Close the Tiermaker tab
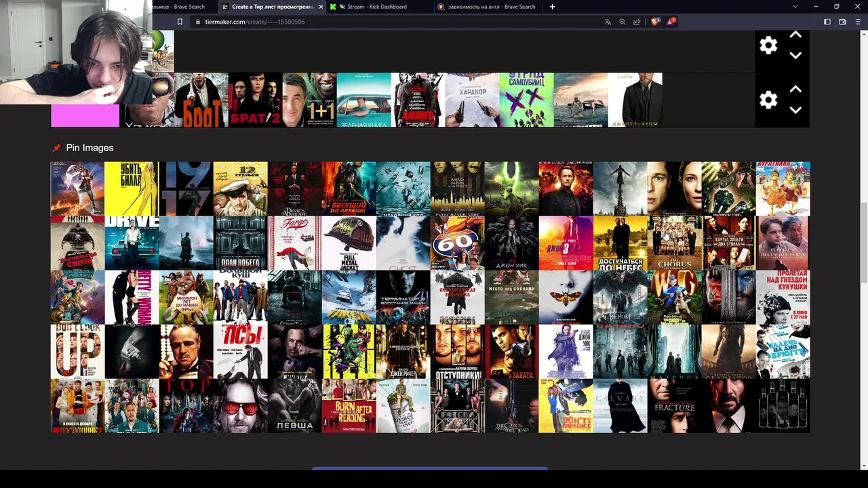The image size is (868, 488). pos(321,7)
